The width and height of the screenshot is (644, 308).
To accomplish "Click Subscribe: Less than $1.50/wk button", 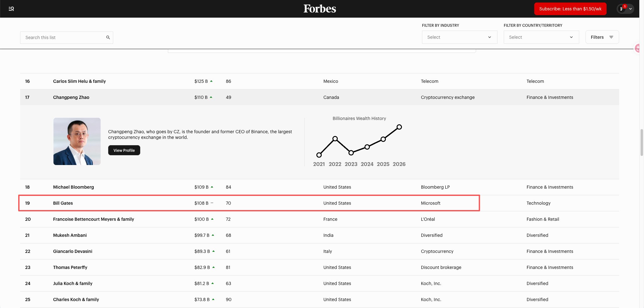I will tap(570, 9).
